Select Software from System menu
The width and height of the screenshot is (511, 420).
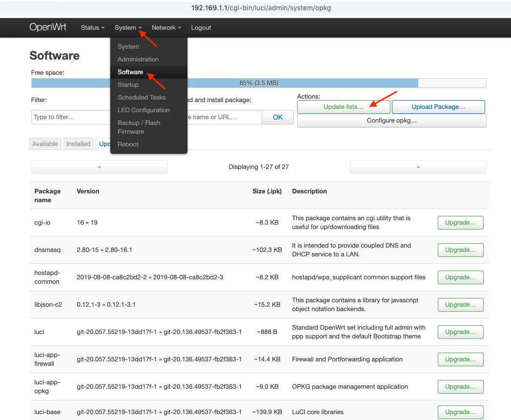pyautogui.click(x=130, y=72)
